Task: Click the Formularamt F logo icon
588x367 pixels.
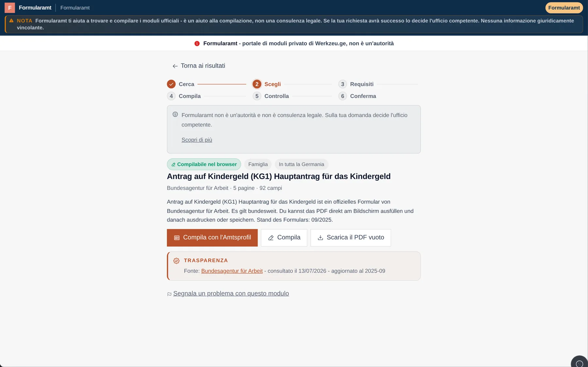Action: [x=10, y=8]
